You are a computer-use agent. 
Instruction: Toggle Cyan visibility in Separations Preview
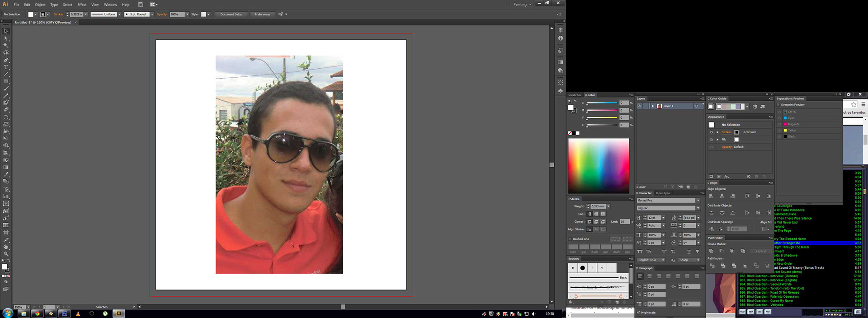[779, 118]
